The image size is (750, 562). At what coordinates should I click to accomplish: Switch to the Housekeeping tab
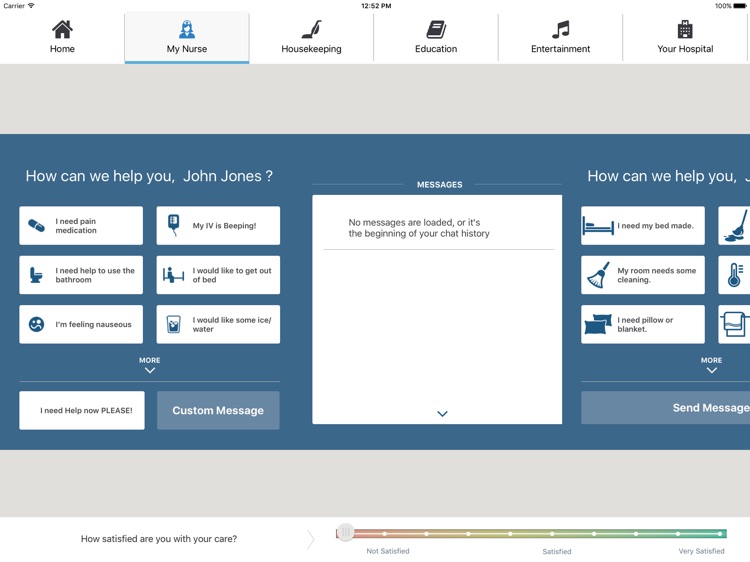[x=311, y=38]
